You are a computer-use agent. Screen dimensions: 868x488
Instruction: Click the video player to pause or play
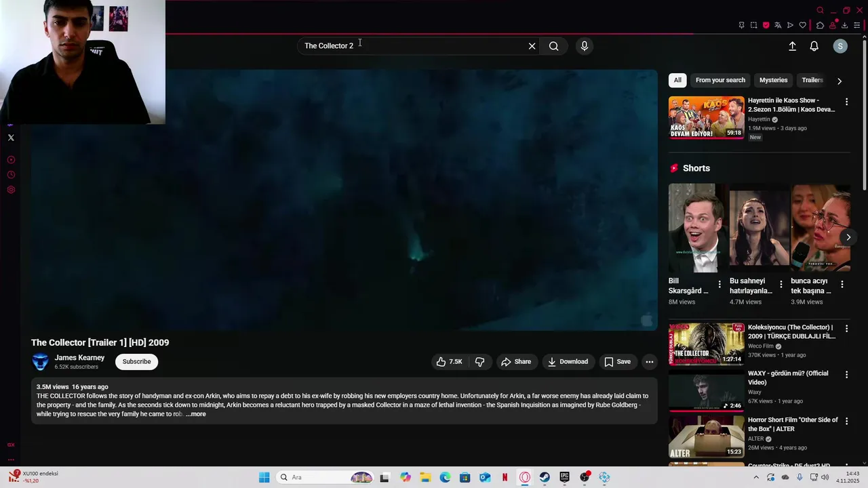[344, 200]
